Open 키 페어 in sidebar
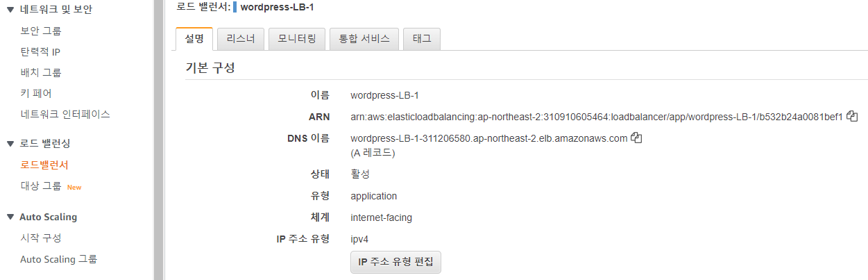The height and width of the screenshot is (280, 868). (x=36, y=93)
